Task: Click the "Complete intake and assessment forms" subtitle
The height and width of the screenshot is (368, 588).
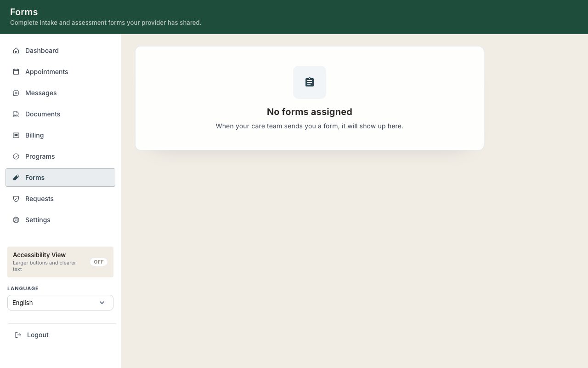Action: pos(106,23)
